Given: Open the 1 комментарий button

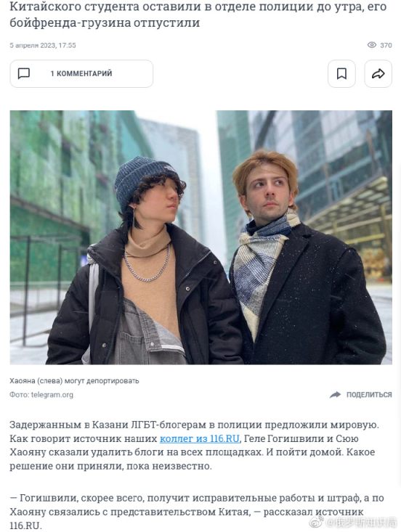Looking at the screenshot, I should click(x=81, y=73).
